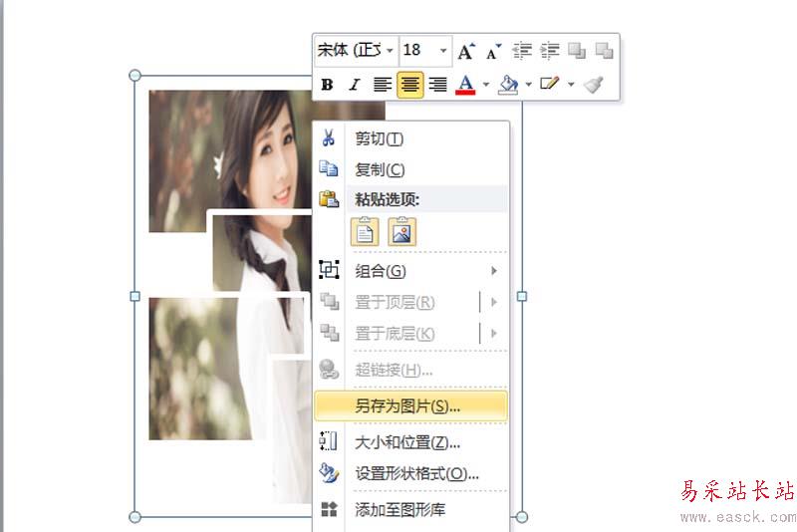Select the paste as picture option

click(x=401, y=232)
